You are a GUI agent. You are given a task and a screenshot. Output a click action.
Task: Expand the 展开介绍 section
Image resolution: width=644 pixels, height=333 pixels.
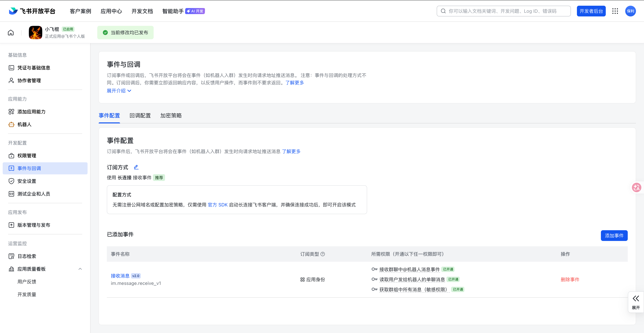pos(119,91)
